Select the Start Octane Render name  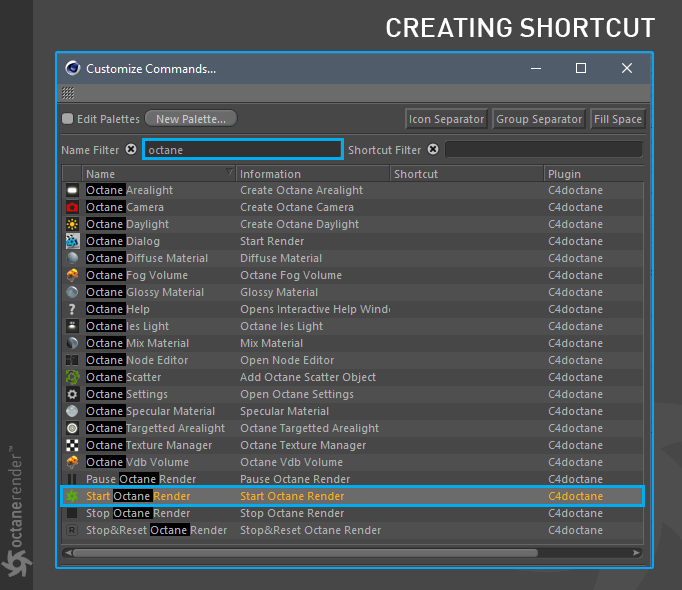pos(138,496)
